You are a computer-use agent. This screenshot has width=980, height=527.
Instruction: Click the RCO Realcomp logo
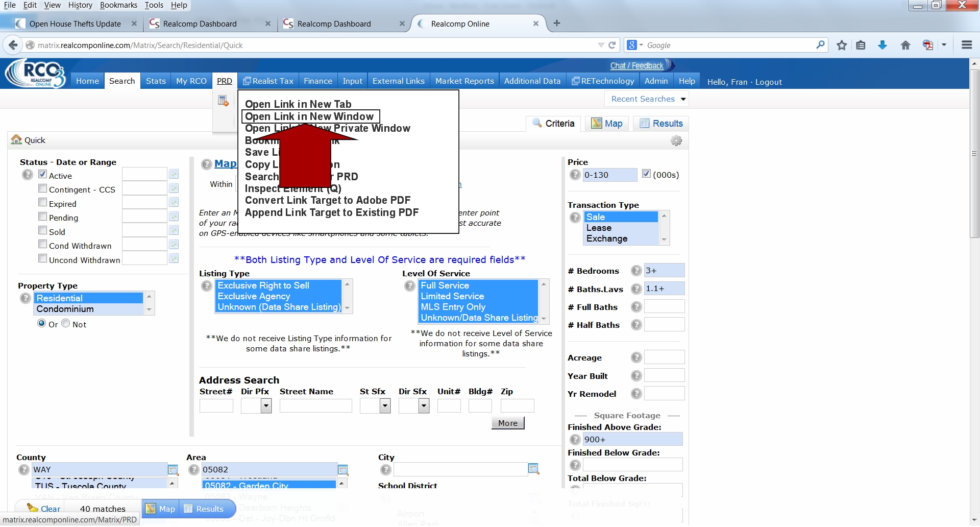tap(36, 74)
